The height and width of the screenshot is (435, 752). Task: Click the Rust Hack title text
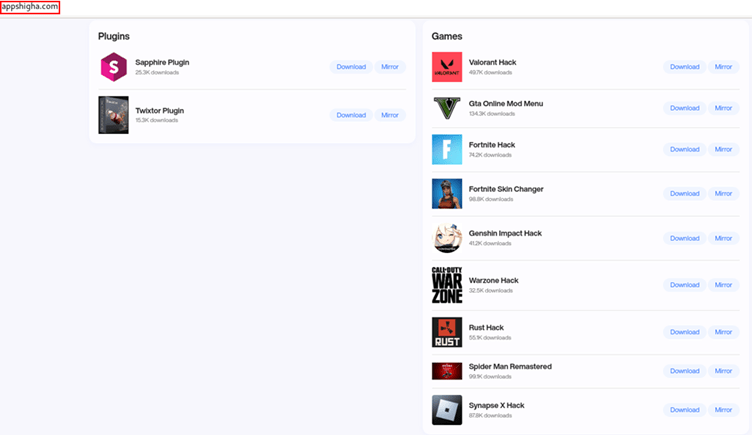click(486, 328)
